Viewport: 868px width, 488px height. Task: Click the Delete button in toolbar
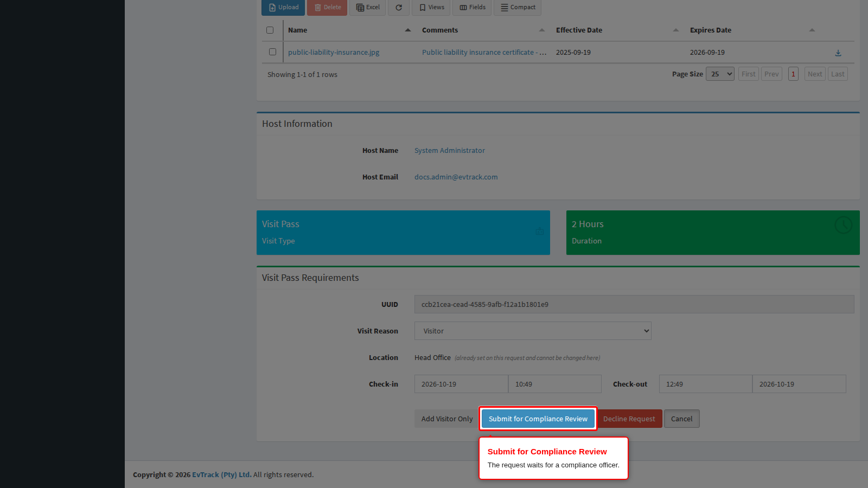(x=327, y=8)
